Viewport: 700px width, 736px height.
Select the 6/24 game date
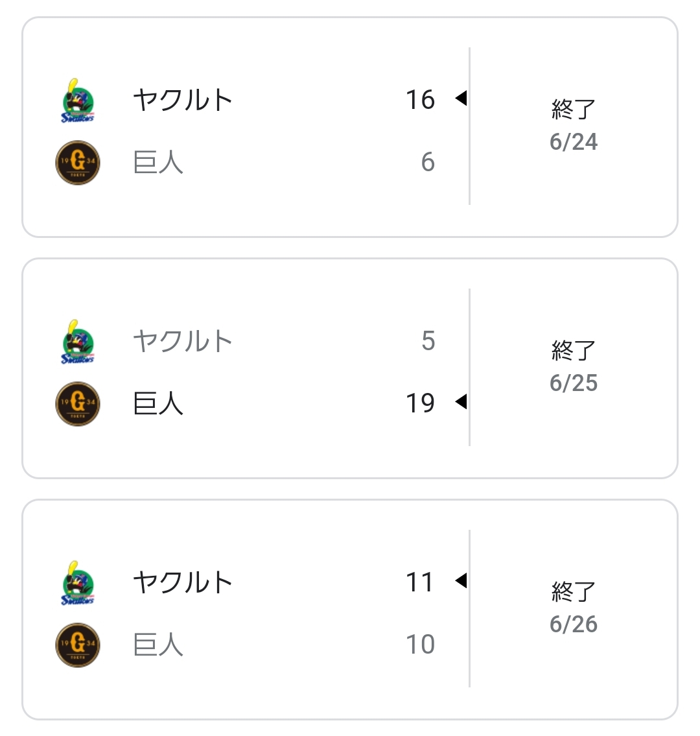pyautogui.click(x=574, y=142)
